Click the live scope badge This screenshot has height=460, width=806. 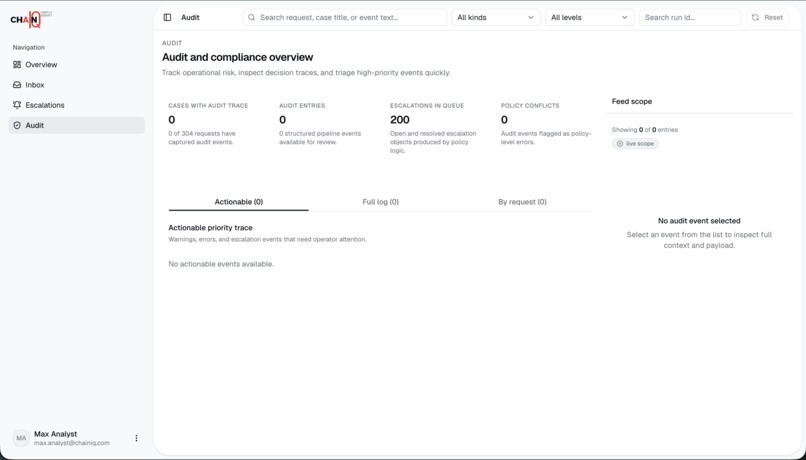[635, 144]
